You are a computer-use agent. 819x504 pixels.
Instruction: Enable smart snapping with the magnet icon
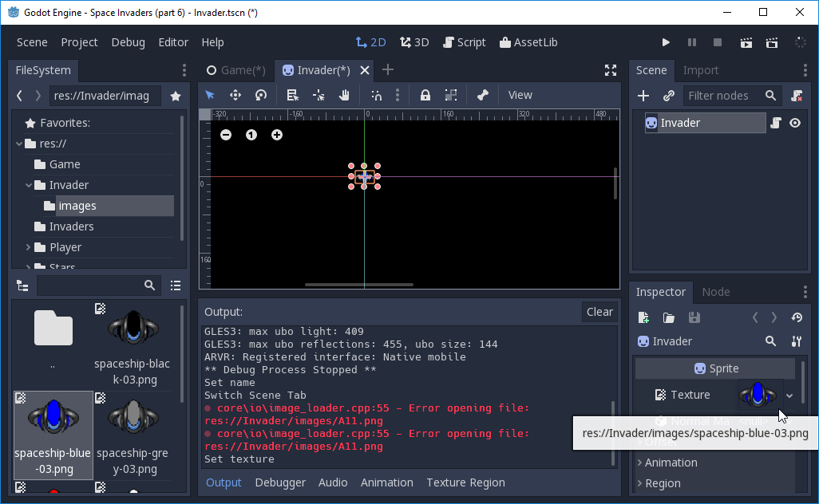coord(378,95)
